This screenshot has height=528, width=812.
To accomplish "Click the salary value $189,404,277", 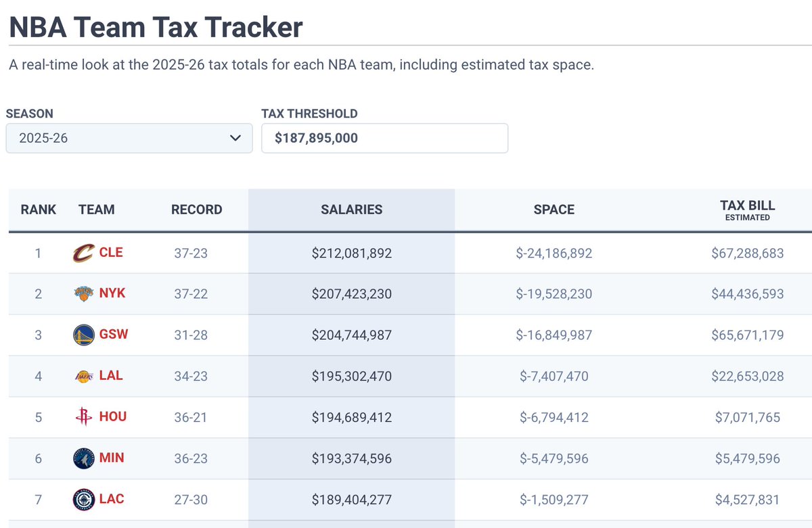I will click(x=352, y=500).
